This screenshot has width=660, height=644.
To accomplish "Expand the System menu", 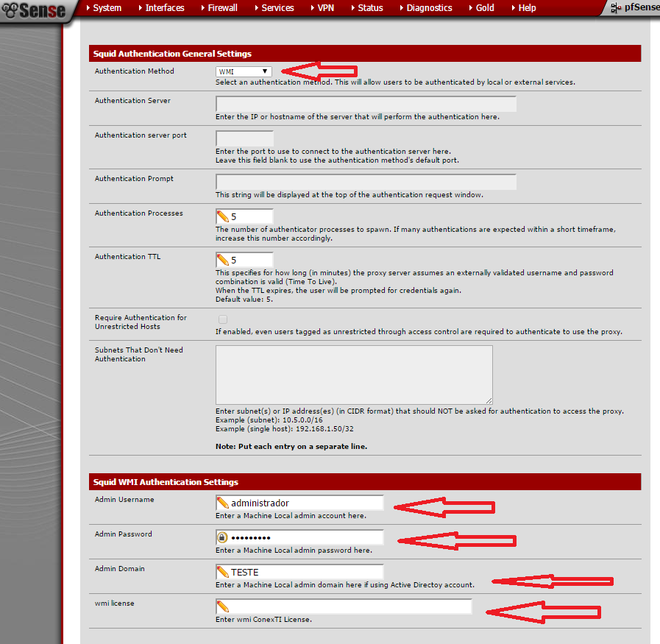I will pyautogui.click(x=107, y=8).
